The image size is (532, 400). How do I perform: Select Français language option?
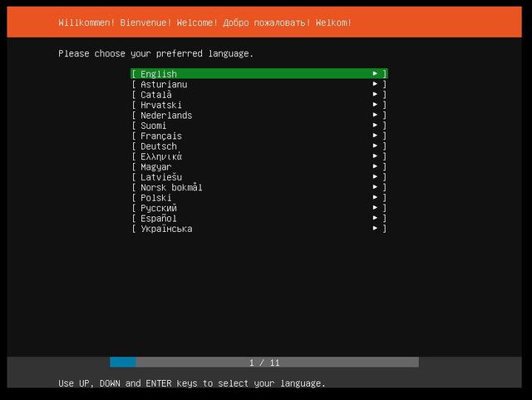259,136
